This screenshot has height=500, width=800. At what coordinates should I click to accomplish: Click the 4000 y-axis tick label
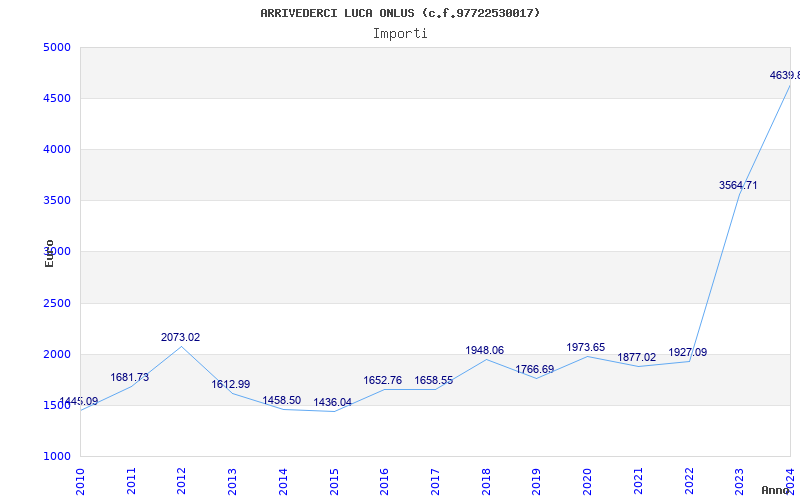tap(57, 150)
